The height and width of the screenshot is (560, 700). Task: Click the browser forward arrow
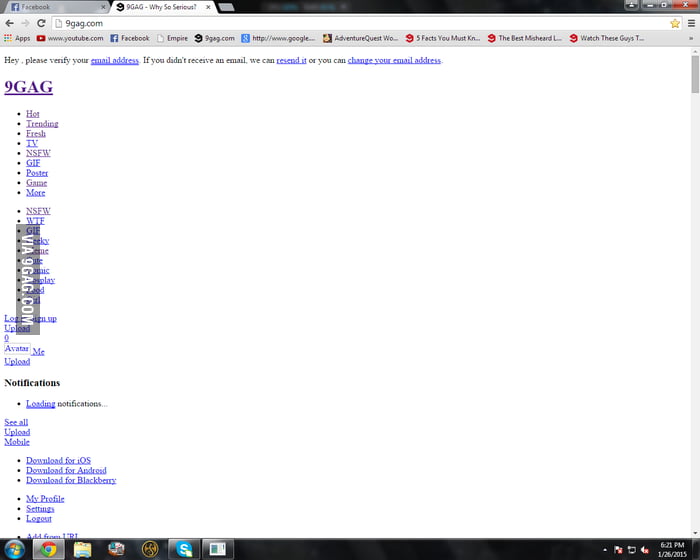(25, 23)
